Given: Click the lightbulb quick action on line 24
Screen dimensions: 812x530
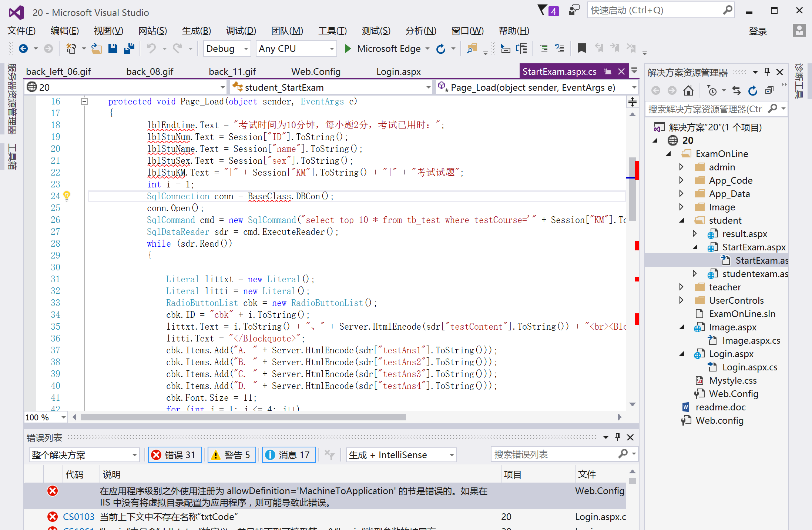Looking at the screenshot, I should [67, 196].
